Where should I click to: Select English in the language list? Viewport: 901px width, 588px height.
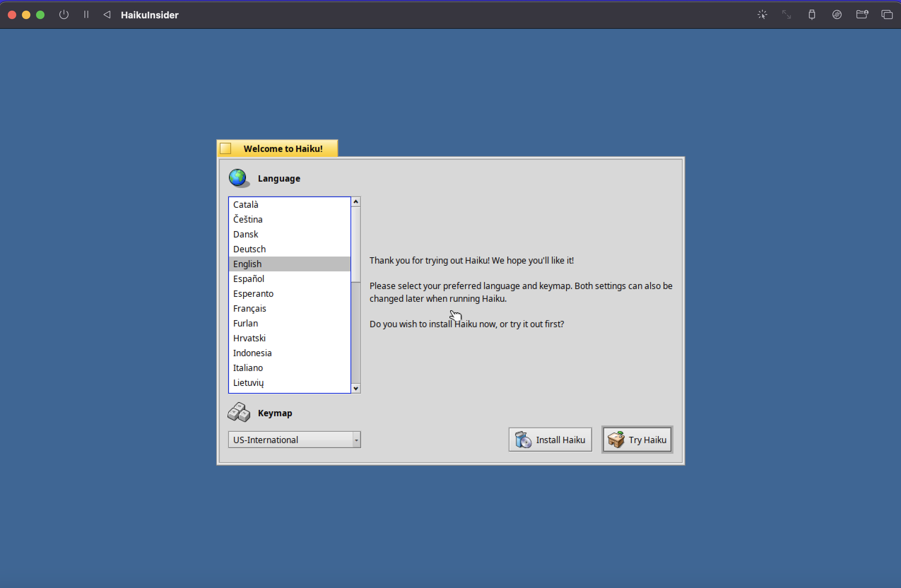290,264
